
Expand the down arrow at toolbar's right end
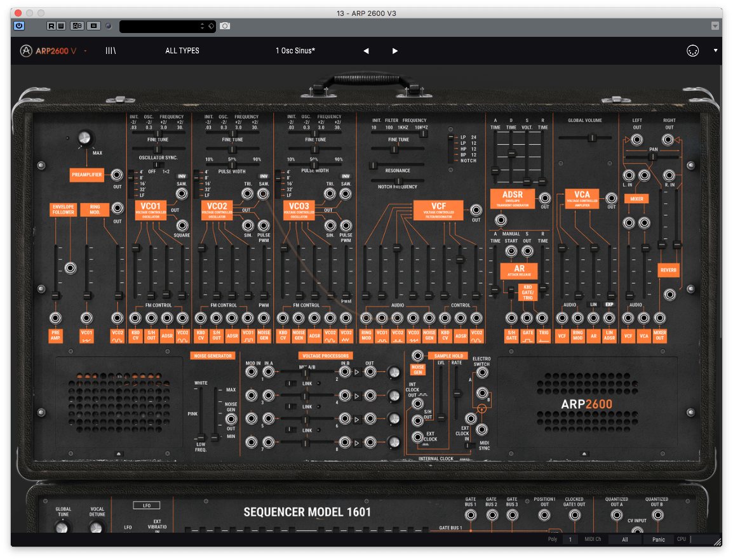coord(715,51)
